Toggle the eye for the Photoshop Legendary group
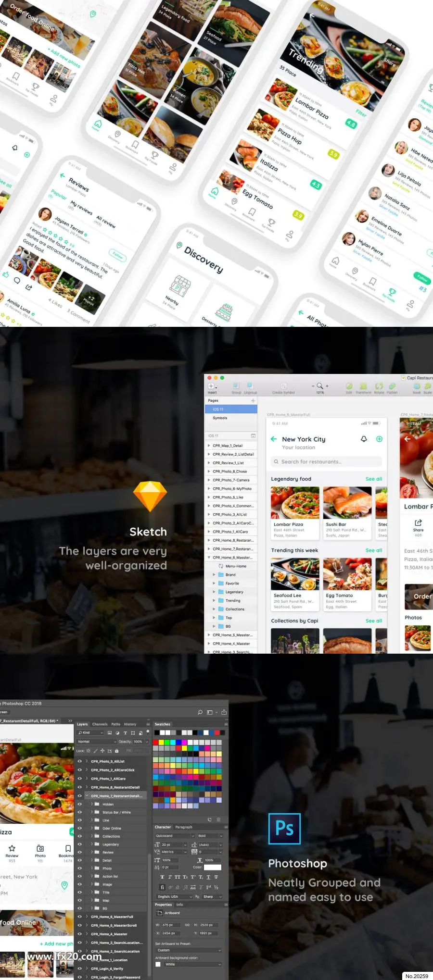Viewport: 433px width, 980px height. (79, 844)
